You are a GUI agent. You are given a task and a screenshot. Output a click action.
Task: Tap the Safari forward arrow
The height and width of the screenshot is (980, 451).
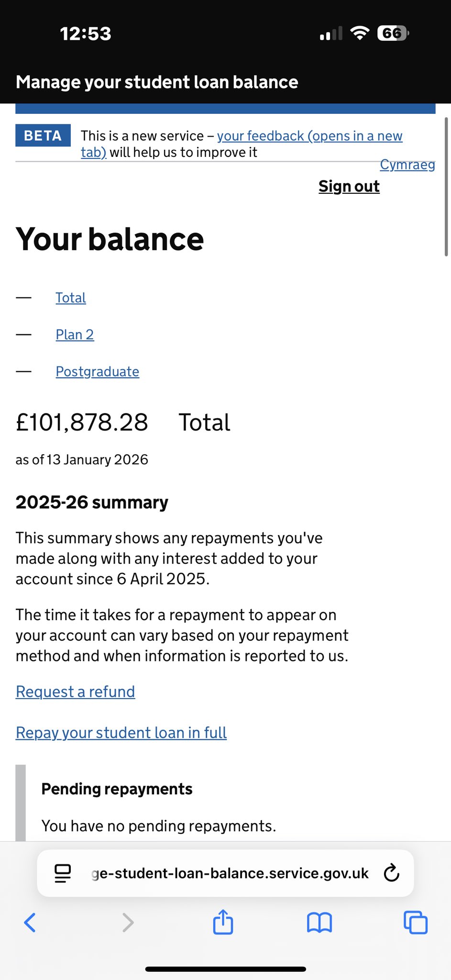coord(128,922)
